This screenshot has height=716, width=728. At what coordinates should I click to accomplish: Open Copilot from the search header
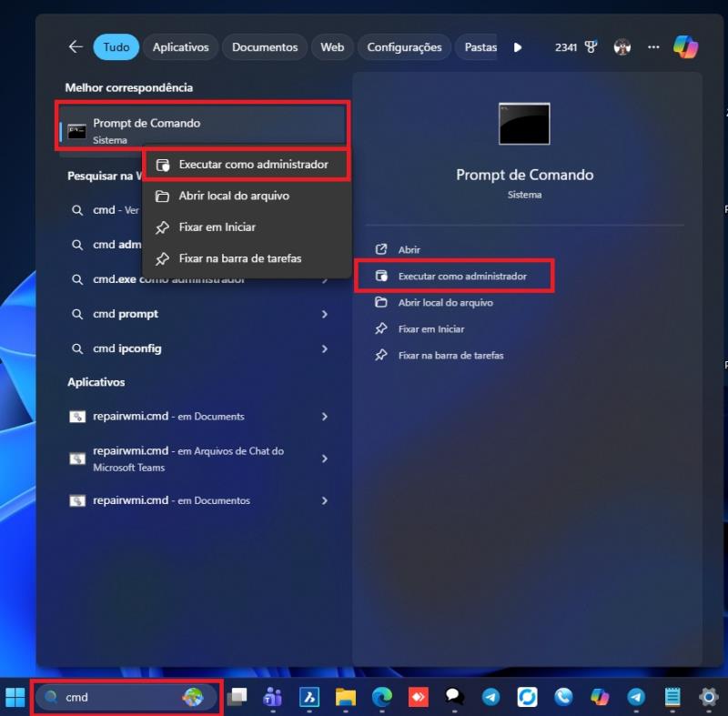tap(685, 47)
